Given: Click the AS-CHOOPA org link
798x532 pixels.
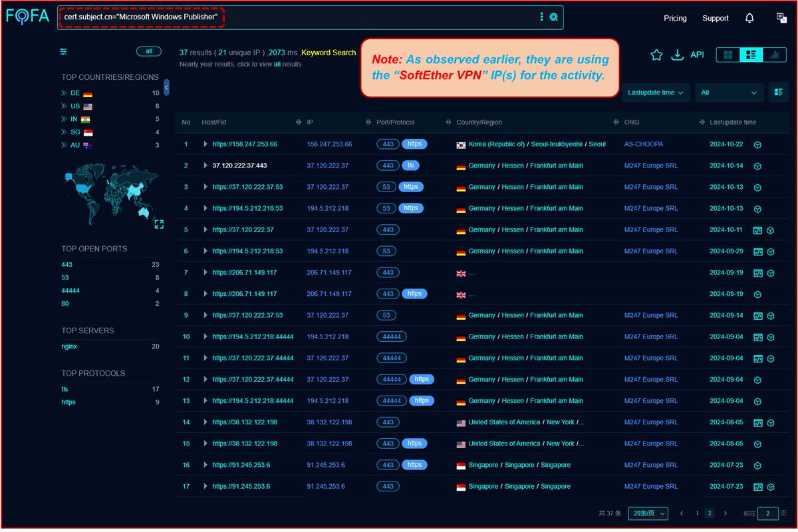Looking at the screenshot, I should pyautogui.click(x=643, y=144).
